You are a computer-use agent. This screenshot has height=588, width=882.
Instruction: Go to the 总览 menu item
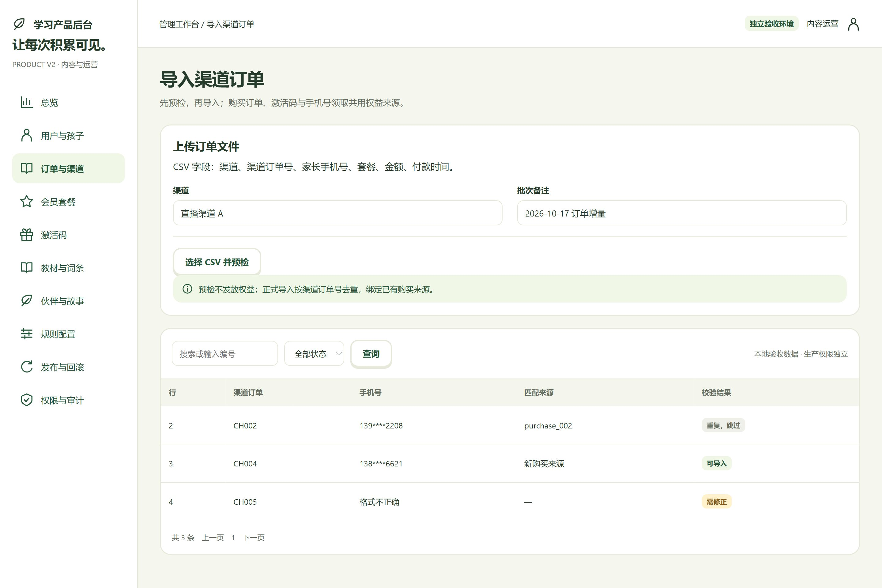[69, 102]
